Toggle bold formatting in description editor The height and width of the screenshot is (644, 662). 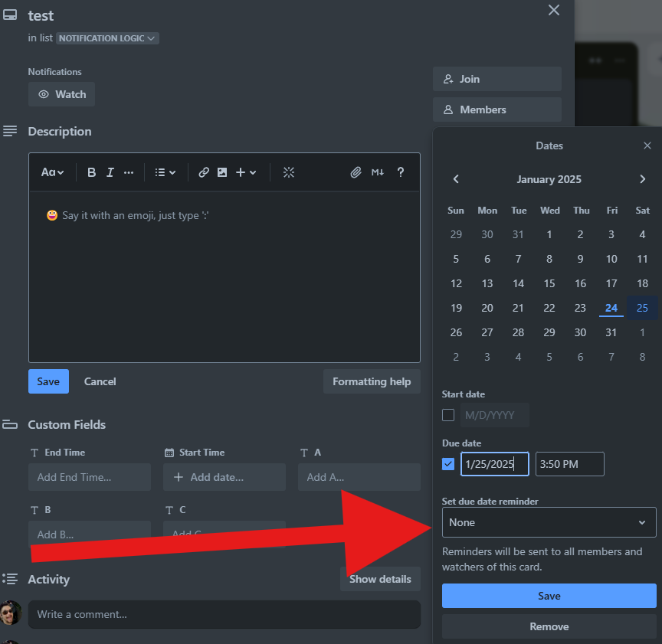[x=91, y=172]
